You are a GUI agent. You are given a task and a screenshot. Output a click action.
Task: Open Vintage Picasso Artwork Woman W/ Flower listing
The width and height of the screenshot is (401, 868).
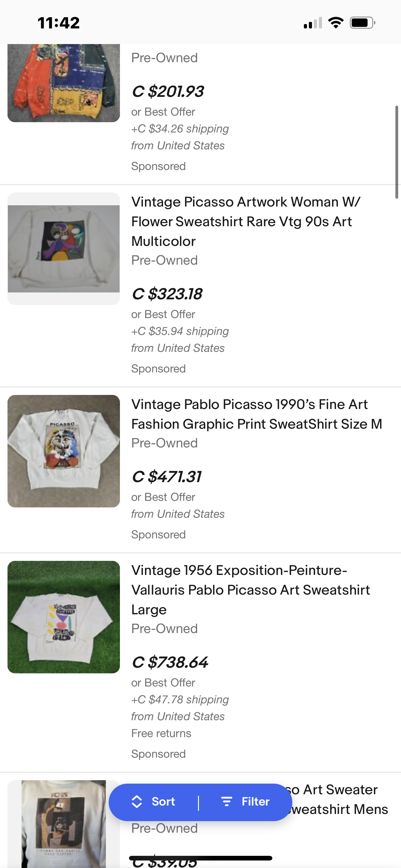click(x=245, y=222)
